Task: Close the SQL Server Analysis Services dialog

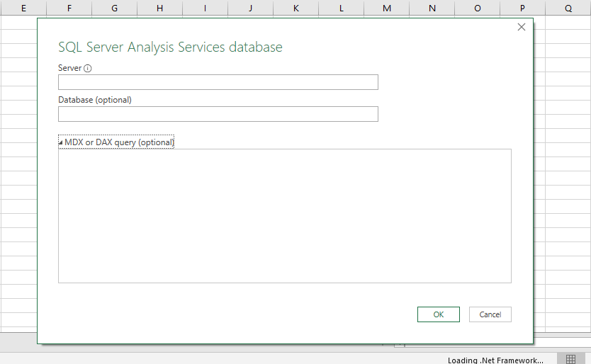Action: tap(522, 27)
